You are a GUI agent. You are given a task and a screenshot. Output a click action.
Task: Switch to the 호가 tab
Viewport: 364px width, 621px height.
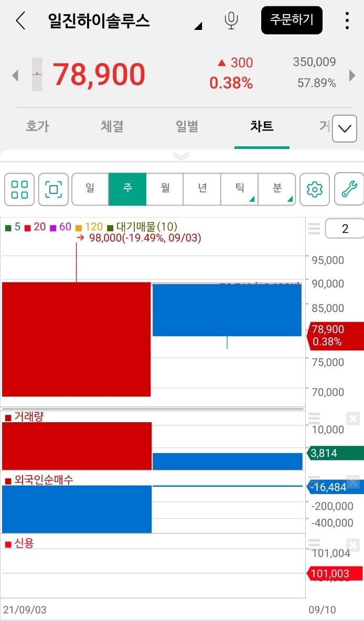(x=37, y=126)
